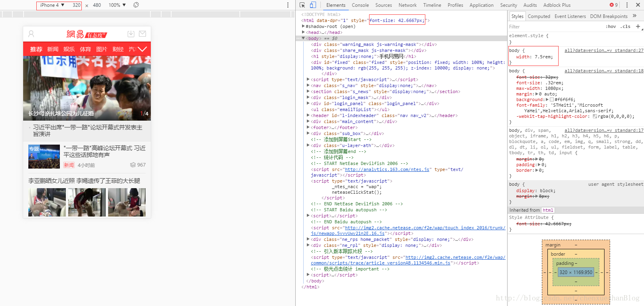Open DevTools customize menu dots
The image size is (644, 306).
pos(627,5)
